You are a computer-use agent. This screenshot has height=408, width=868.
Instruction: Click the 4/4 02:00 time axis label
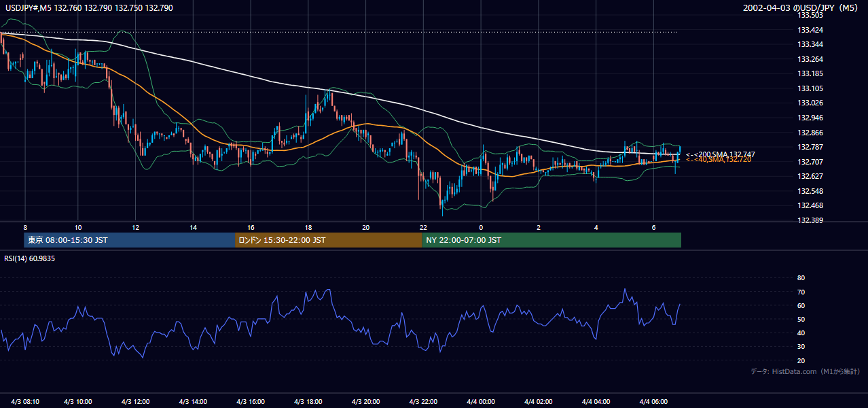coord(539,401)
